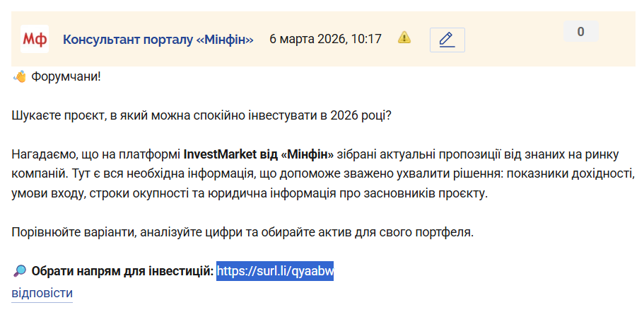This screenshot has width=644, height=310.
Task: Click the line starting with «Порівнюйте варіанти»
Action: pos(242,231)
